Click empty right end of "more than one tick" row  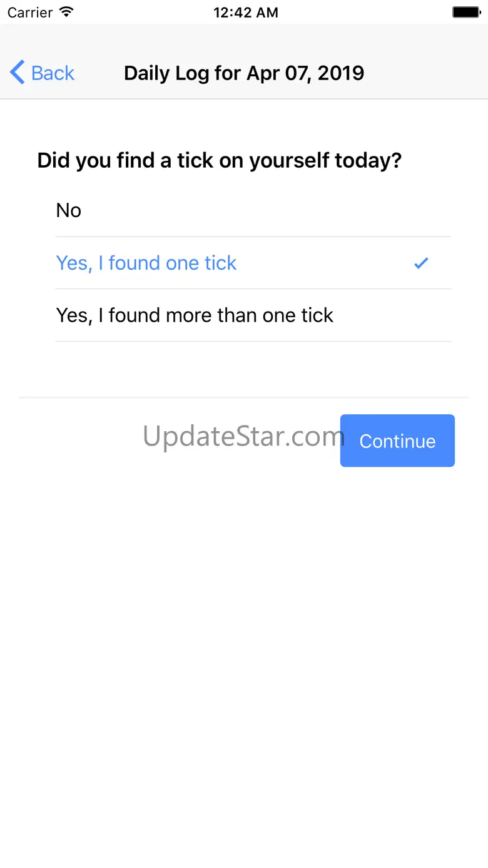(400, 315)
